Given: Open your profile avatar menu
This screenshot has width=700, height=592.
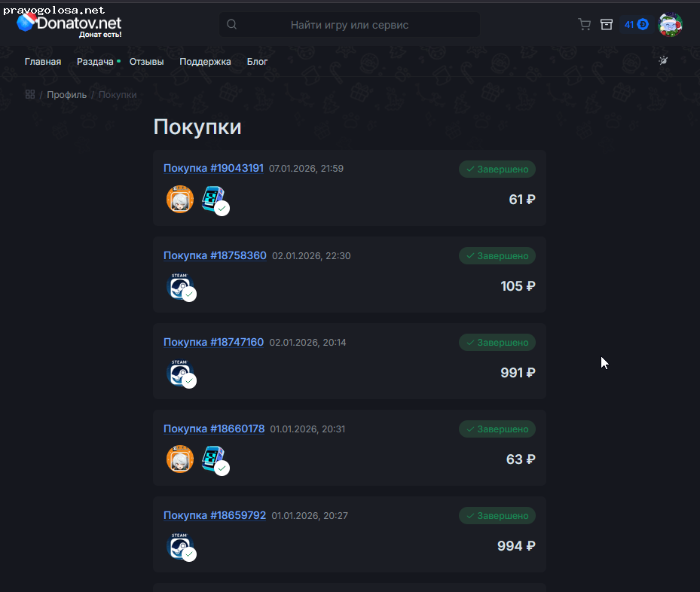Looking at the screenshot, I should coord(670,23).
